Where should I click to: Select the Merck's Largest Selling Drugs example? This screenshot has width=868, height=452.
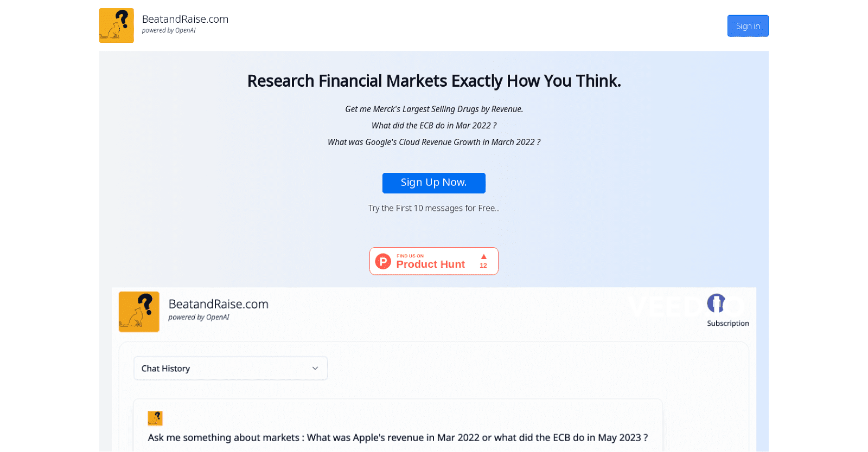point(434,109)
